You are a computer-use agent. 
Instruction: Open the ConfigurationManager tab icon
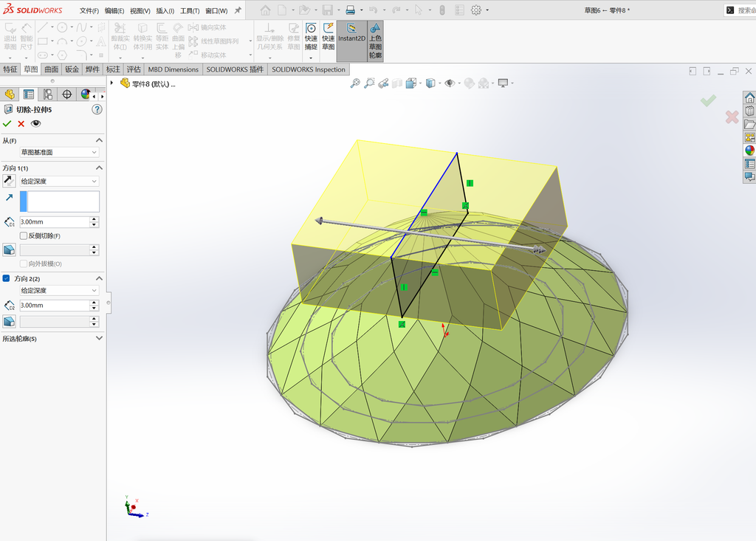(x=48, y=94)
